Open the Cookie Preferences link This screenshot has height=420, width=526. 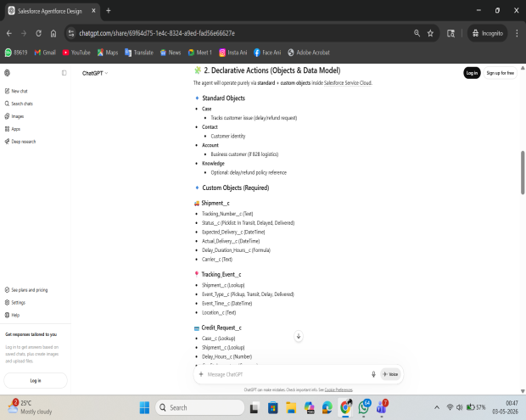click(x=339, y=389)
